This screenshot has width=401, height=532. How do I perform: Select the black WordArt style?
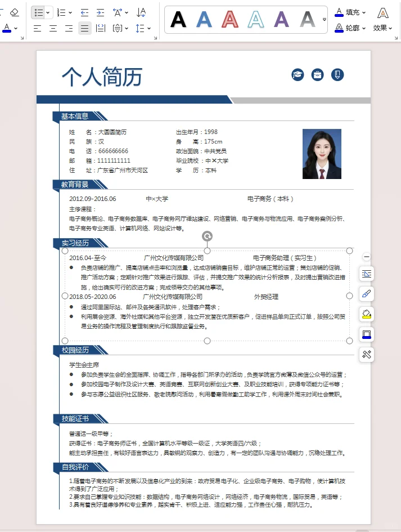coord(178,19)
